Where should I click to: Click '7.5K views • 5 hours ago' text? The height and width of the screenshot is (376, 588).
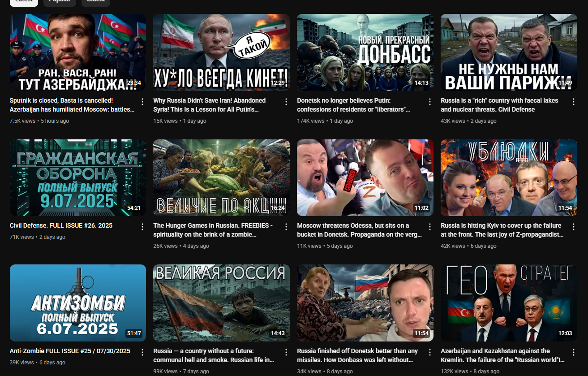pyautogui.click(x=39, y=121)
